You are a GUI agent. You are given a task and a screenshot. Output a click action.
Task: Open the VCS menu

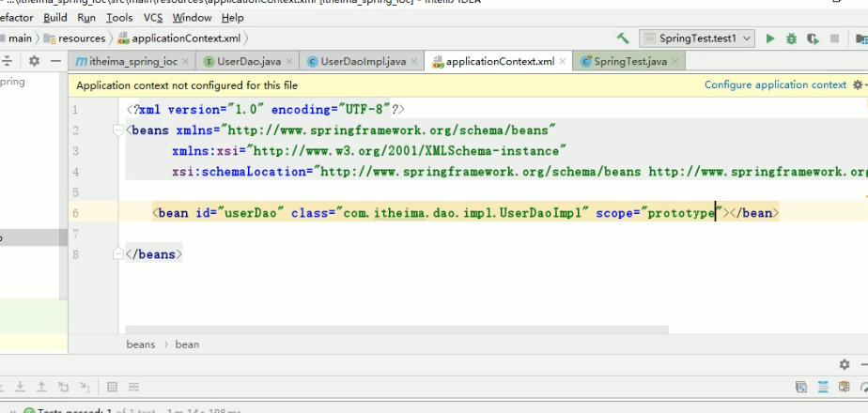[x=153, y=18]
